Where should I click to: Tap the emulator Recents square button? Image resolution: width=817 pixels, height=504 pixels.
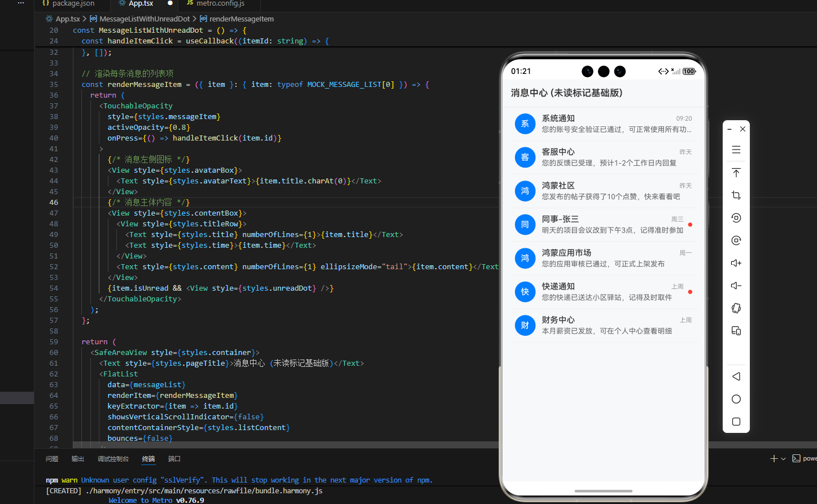736,422
